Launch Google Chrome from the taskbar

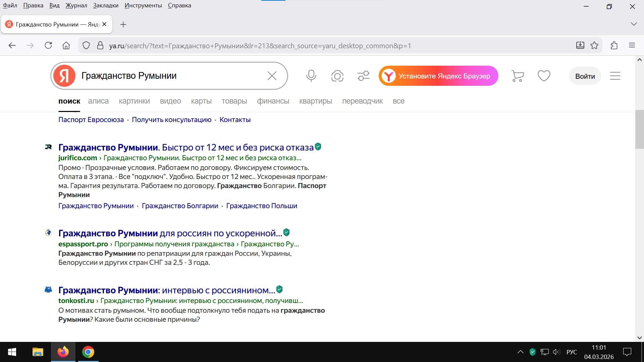click(88, 352)
